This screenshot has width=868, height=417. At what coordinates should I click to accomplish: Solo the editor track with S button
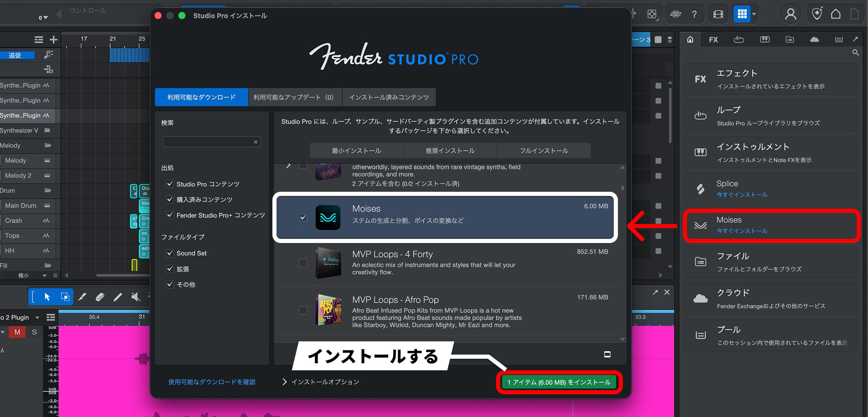tap(34, 332)
